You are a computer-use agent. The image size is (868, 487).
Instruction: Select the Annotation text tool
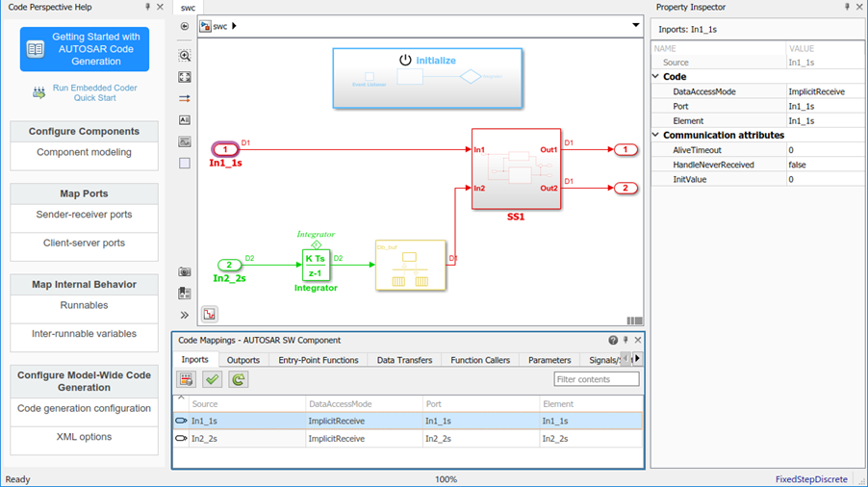coord(185,120)
